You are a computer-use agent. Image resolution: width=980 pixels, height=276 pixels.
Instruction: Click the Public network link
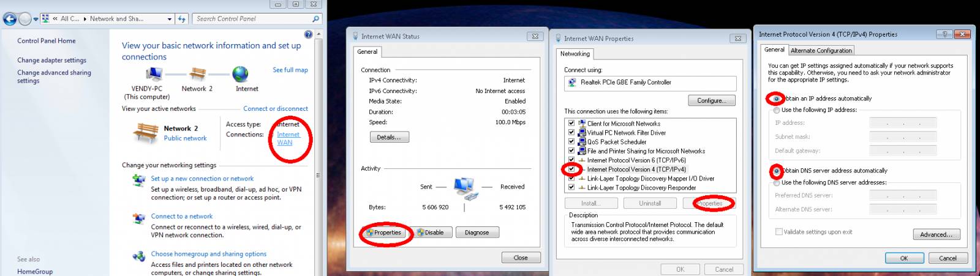[185, 139]
